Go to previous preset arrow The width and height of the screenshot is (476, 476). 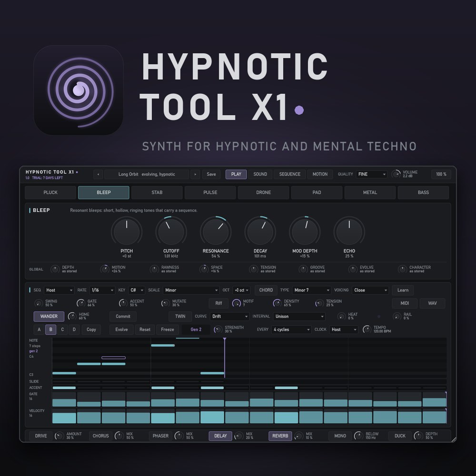click(x=98, y=174)
